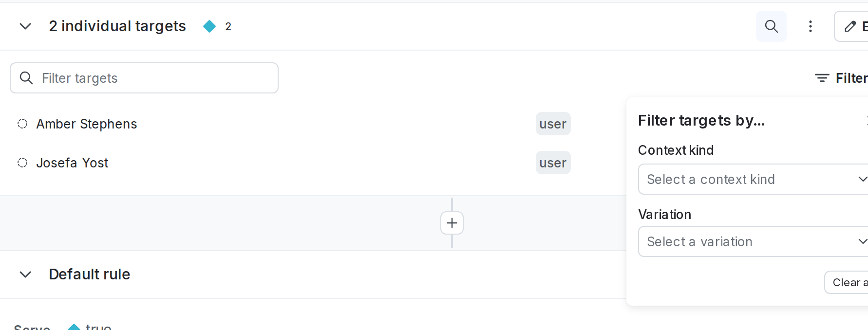Click the Default rule heading

coord(89,274)
